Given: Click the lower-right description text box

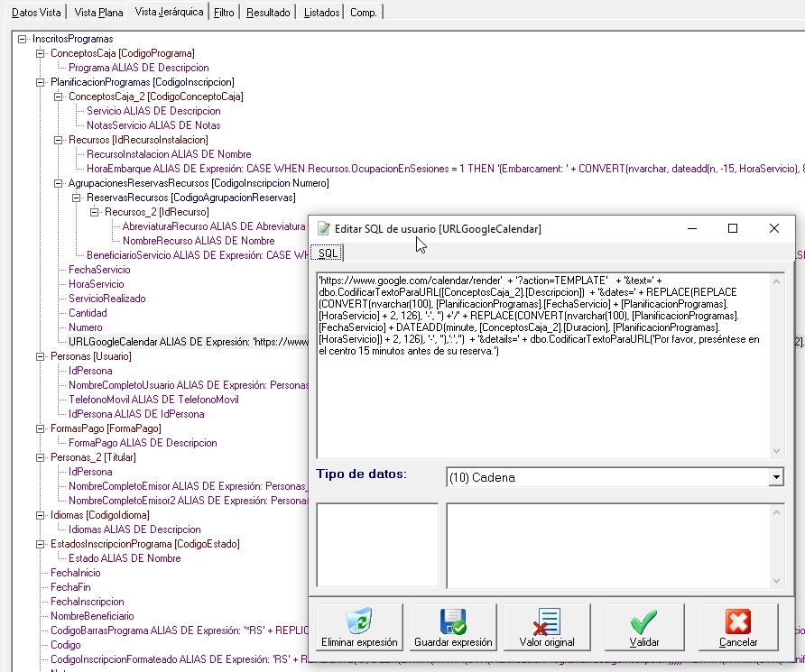Looking at the screenshot, I should [x=609, y=546].
